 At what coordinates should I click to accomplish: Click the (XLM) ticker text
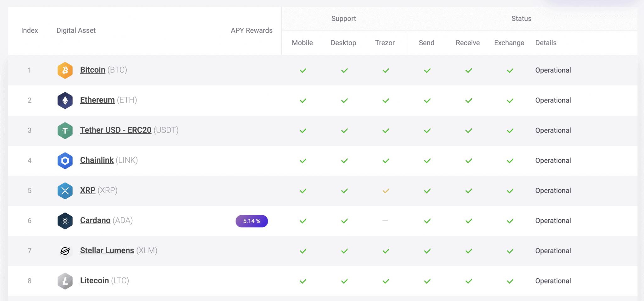click(x=147, y=250)
